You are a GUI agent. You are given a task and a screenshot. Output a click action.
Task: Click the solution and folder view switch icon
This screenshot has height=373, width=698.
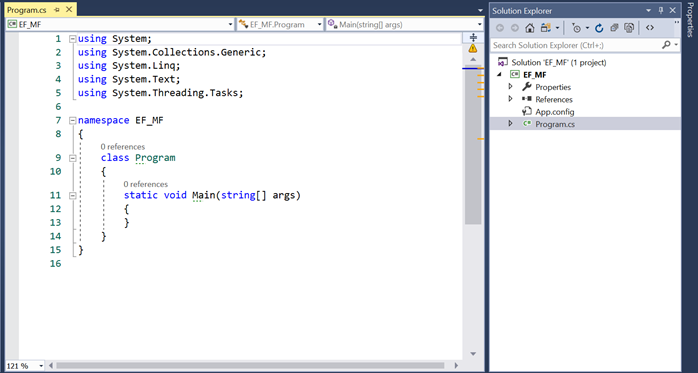546,28
